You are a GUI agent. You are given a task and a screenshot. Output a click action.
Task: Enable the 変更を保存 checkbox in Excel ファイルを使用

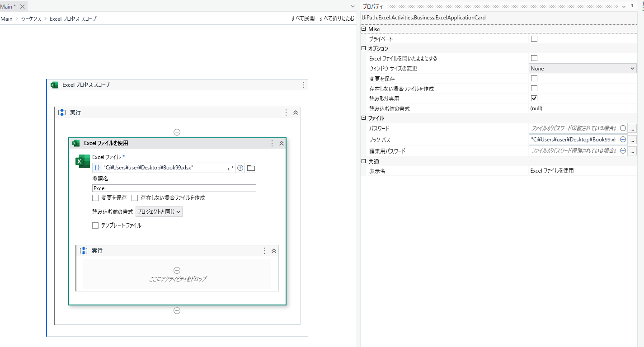(x=95, y=197)
